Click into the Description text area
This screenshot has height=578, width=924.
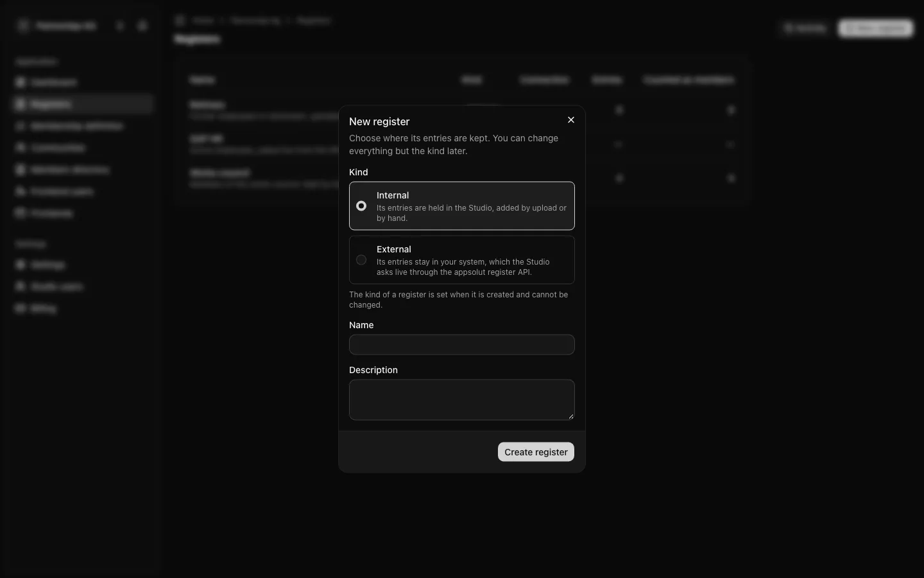(462, 400)
